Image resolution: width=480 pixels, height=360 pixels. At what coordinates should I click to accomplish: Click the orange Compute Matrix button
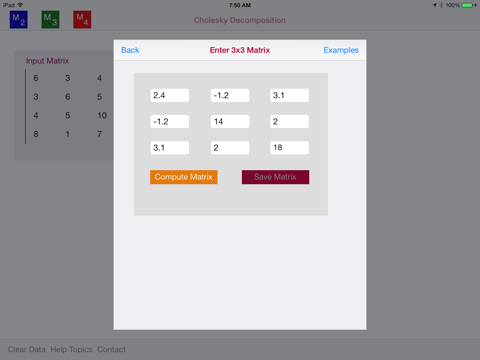pos(184,177)
